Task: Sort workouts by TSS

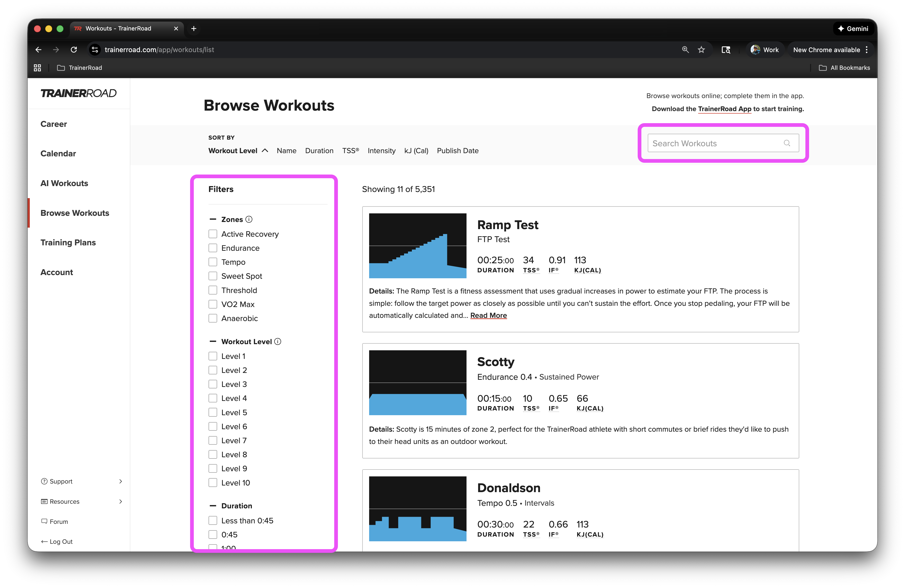Action: [x=351, y=150]
